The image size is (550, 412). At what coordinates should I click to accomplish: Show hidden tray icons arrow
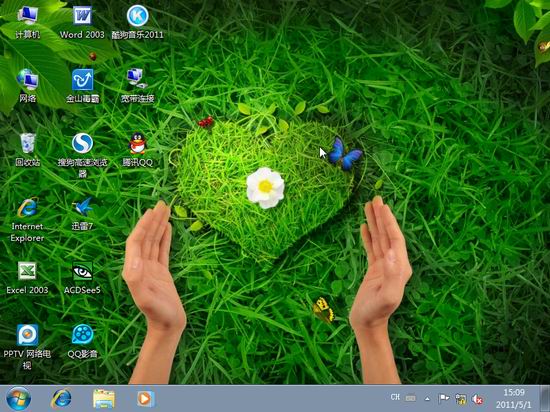click(427, 399)
